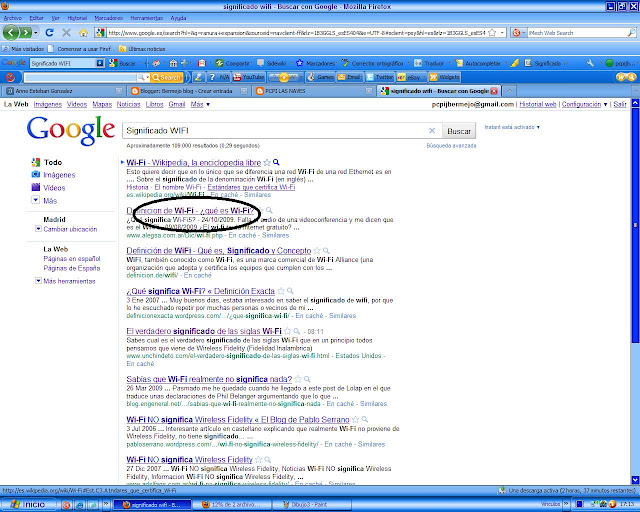Open the Más visitados bookmarks folder

pos(23,49)
